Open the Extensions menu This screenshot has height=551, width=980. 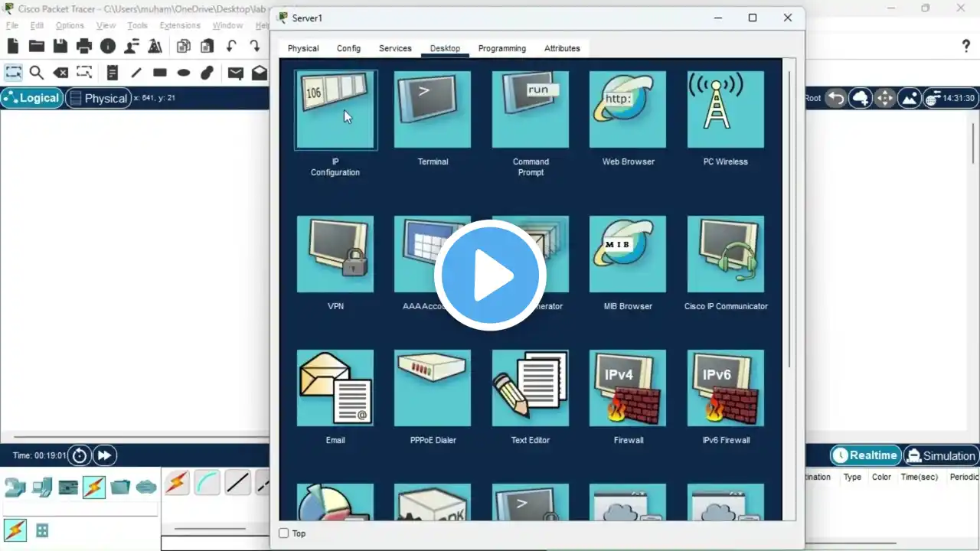pos(181,25)
